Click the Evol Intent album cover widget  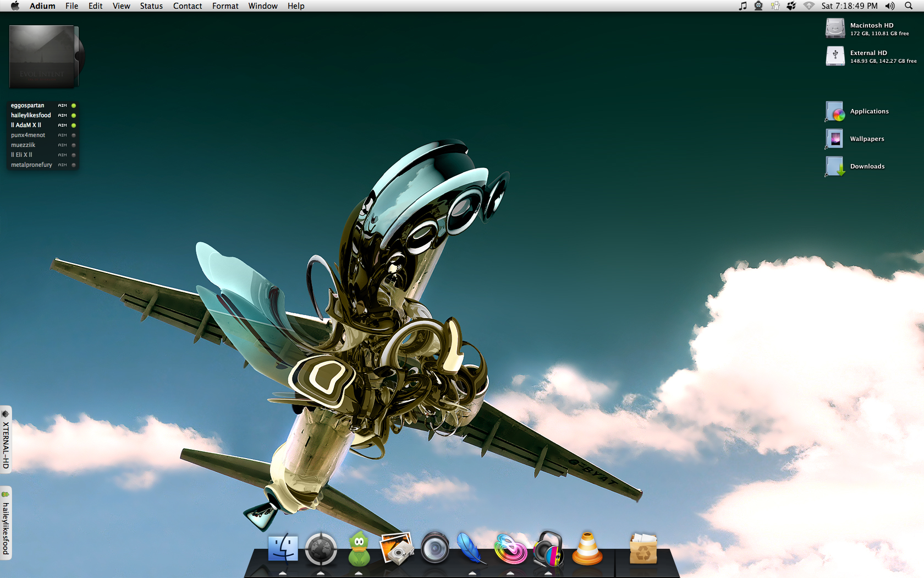click(42, 57)
